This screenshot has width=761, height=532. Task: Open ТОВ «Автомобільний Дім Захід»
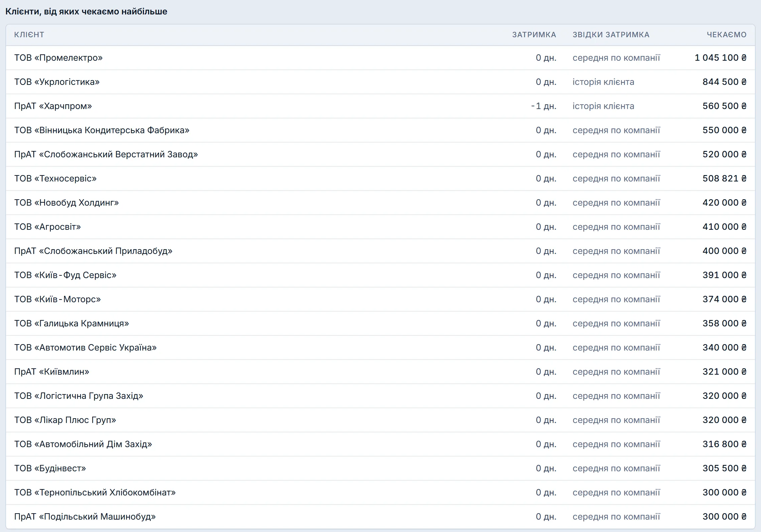[83, 444]
